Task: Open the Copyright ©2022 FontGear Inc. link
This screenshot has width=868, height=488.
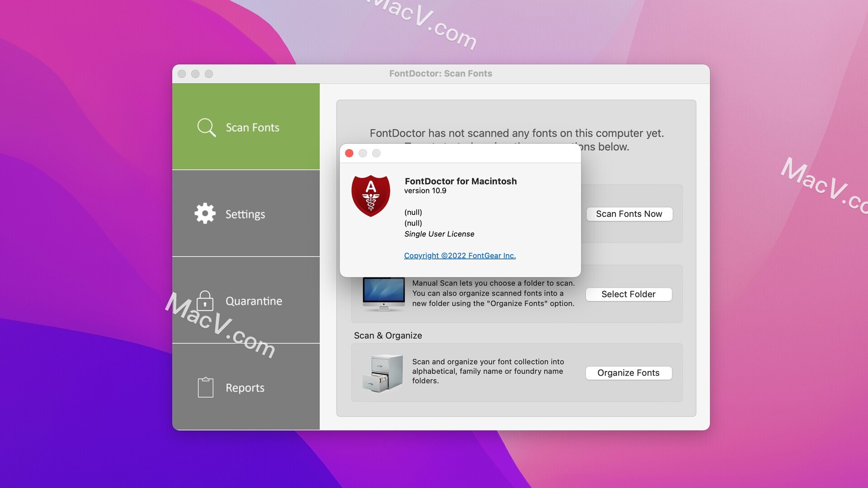Action: (x=460, y=256)
